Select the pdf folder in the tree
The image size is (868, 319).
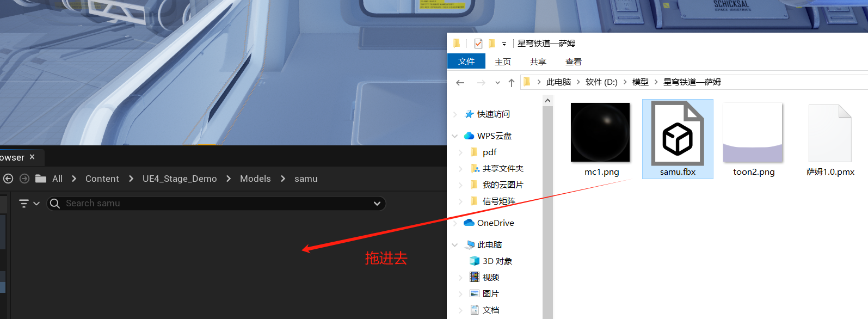click(x=489, y=152)
